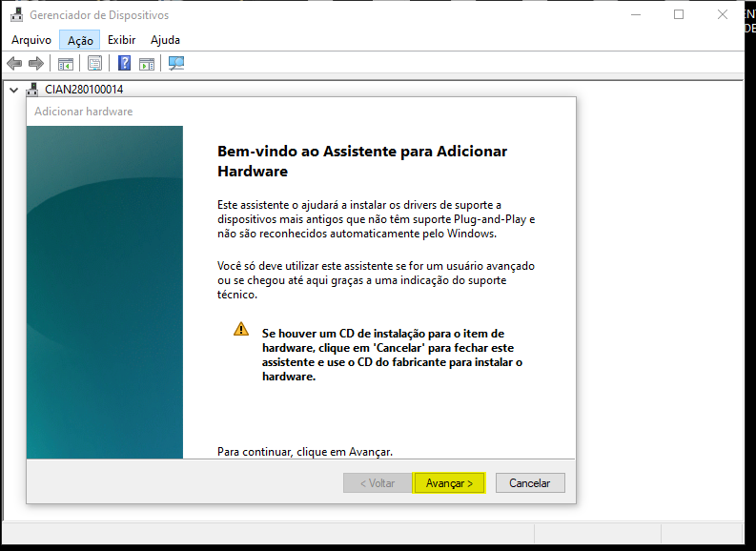Click the CD de instalação warning text

[x=392, y=355]
